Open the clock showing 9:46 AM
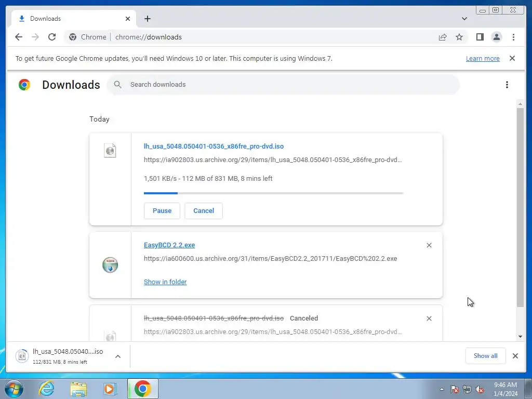 [x=505, y=389]
